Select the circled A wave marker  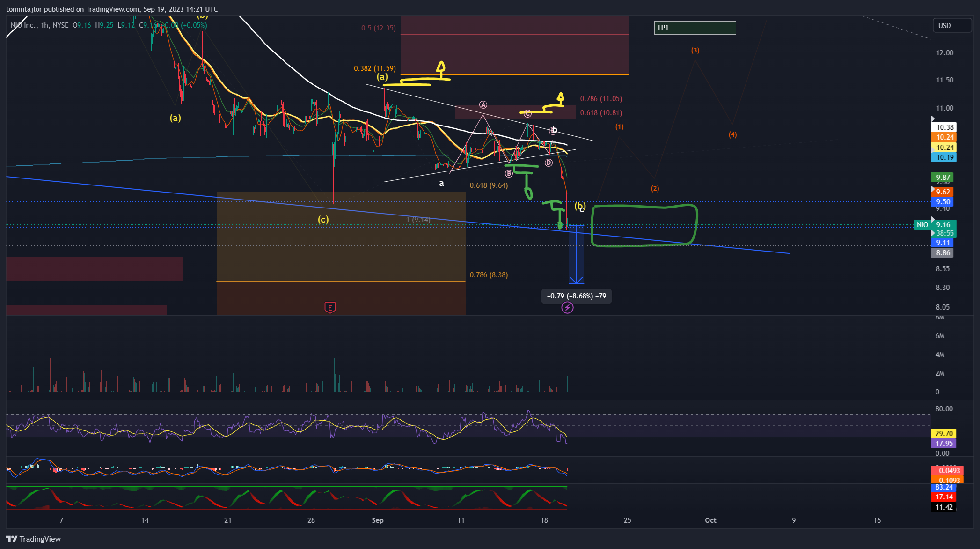point(483,105)
